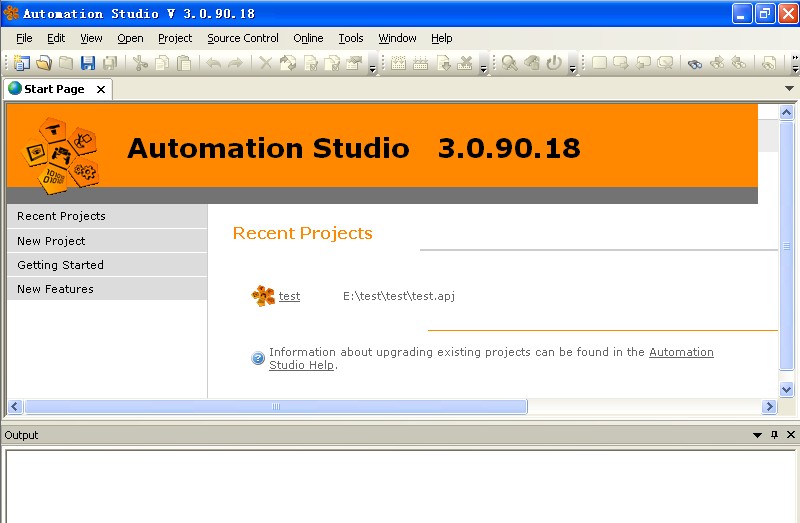Open the Output panel dropdown arrow
Image resolution: width=800 pixels, height=523 pixels.
point(757,435)
